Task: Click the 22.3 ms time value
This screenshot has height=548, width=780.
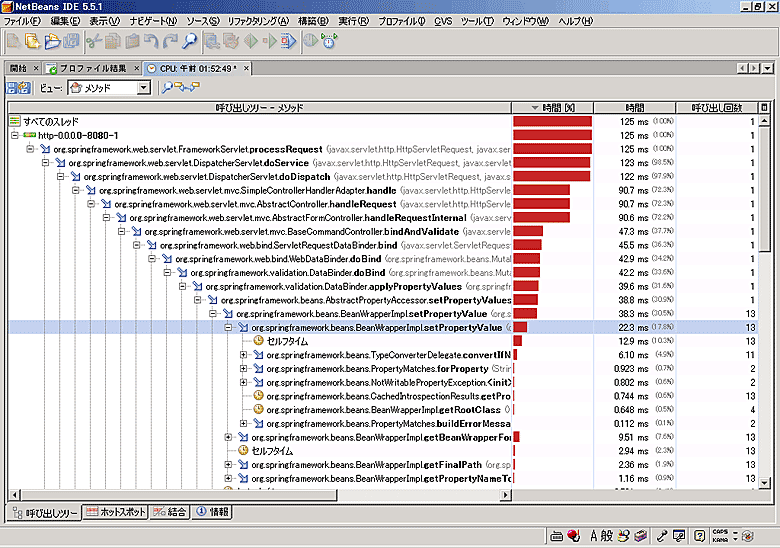Action: (633, 327)
